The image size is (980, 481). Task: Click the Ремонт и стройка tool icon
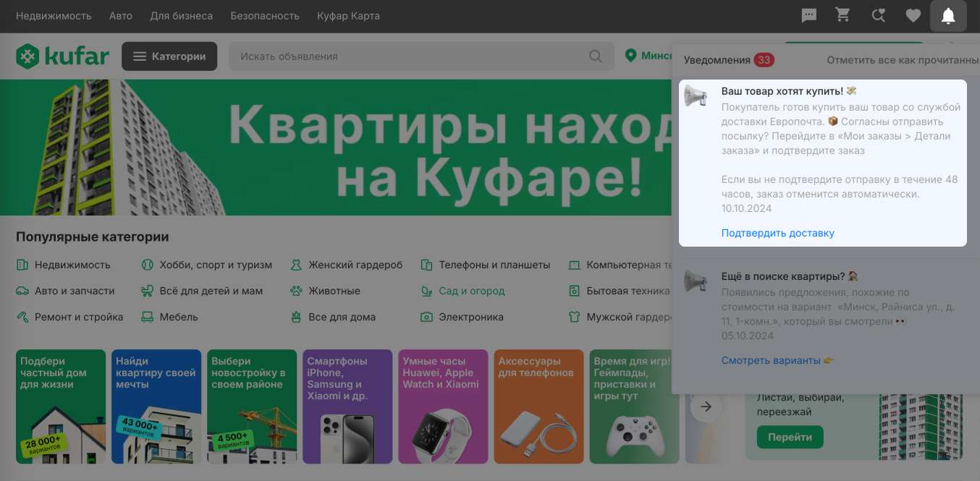[x=22, y=317]
